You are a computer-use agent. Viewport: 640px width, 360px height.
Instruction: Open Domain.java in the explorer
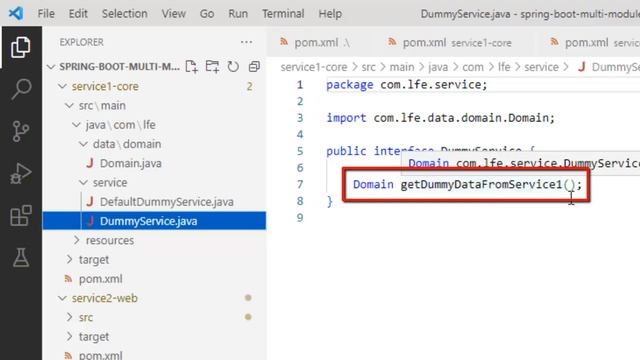coord(131,163)
